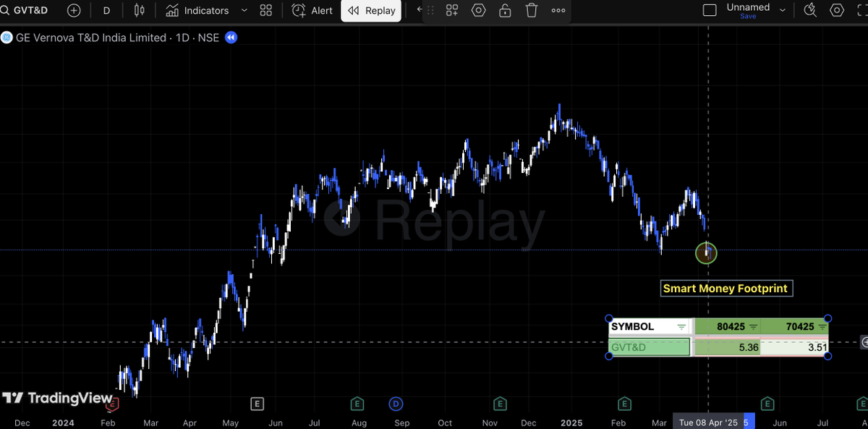The height and width of the screenshot is (429, 868).
Task: Click the blue Save link
Action: pos(748,16)
